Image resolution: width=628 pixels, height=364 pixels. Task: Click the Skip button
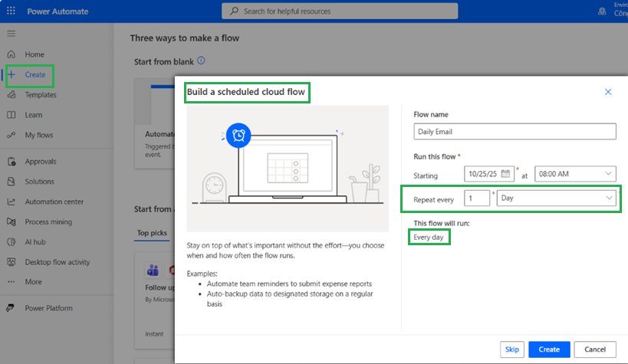512,349
